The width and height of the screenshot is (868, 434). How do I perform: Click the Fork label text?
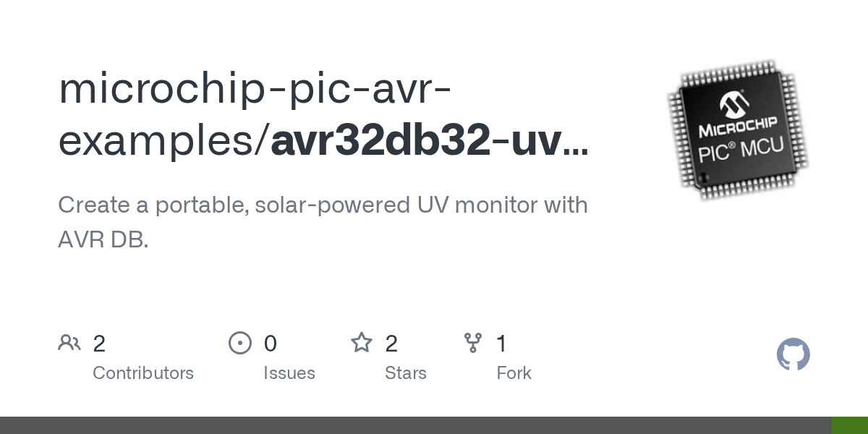(514, 373)
